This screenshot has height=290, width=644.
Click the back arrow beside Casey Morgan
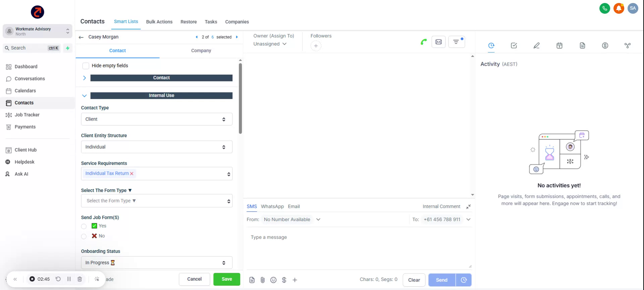[81, 37]
